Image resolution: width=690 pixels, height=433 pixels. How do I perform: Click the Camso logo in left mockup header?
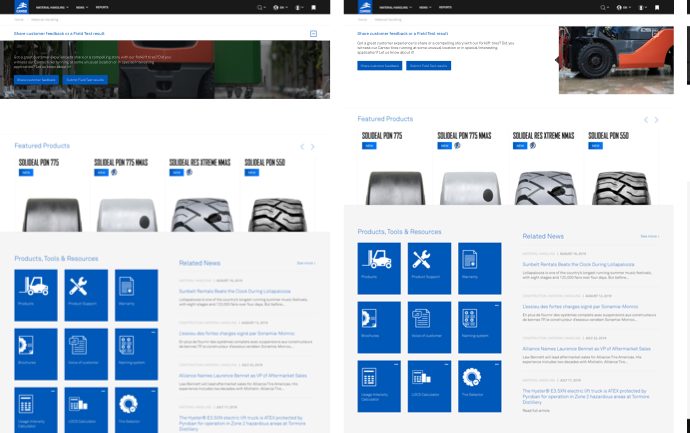click(x=22, y=7)
